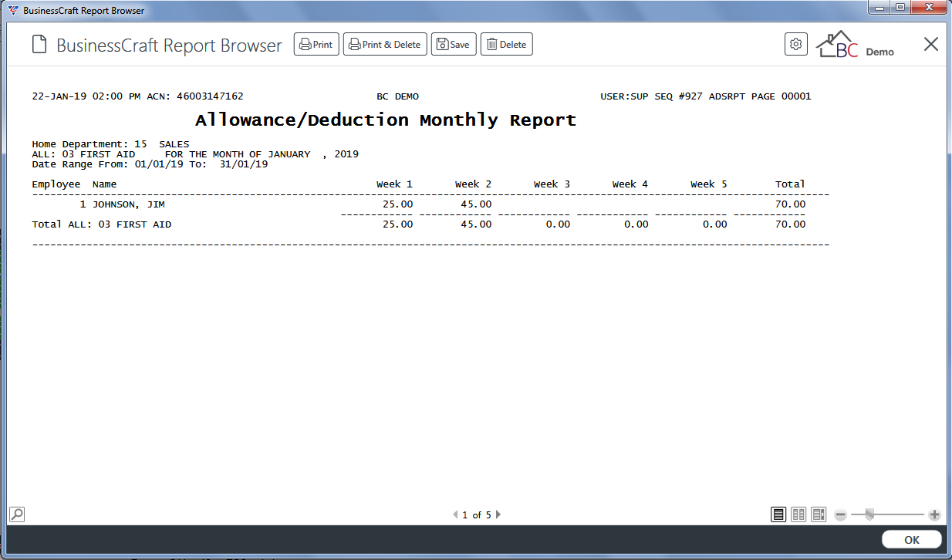Click 'USER:SUP SEQ #927' header text
Image resolution: width=952 pixels, height=560 pixels.
click(x=651, y=96)
